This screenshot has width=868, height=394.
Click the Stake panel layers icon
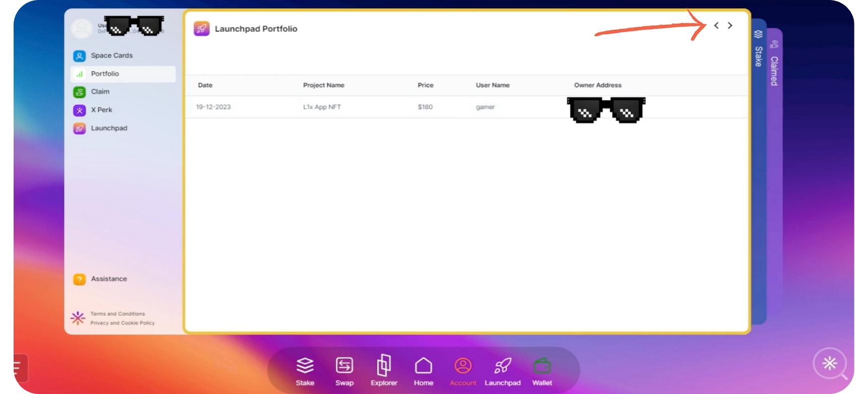[758, 34]
